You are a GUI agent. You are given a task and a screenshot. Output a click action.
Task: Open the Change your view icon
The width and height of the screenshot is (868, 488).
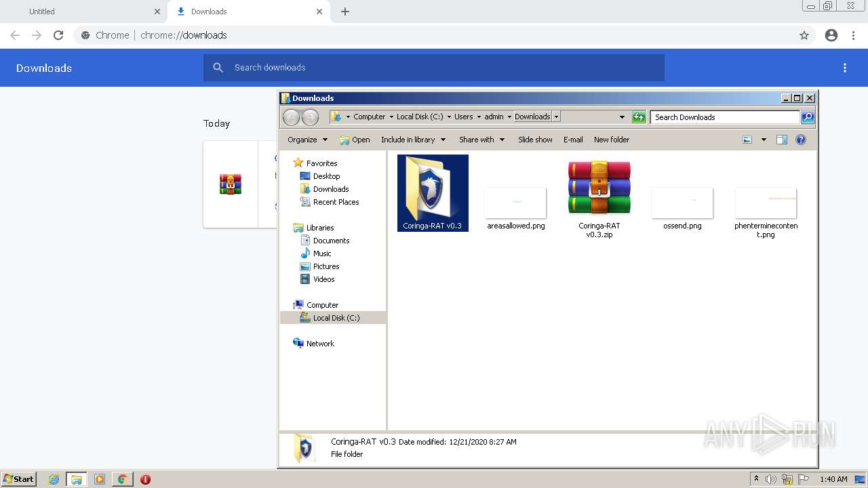coord(747,140)
